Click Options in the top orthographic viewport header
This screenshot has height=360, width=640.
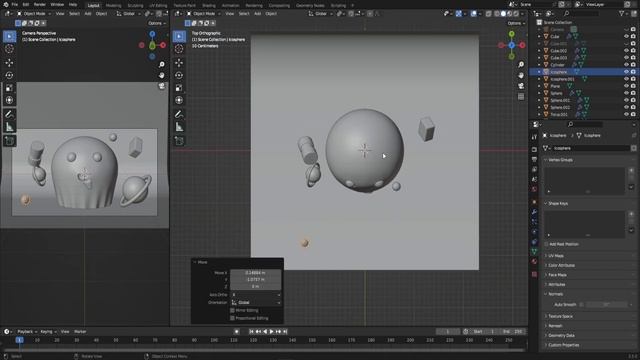pos(516,23)
